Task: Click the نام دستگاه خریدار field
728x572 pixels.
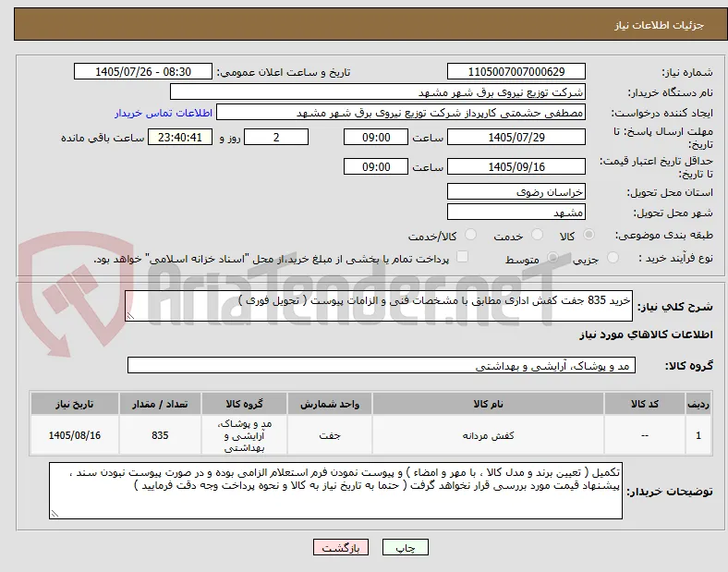Action: [x=378, y=91]
